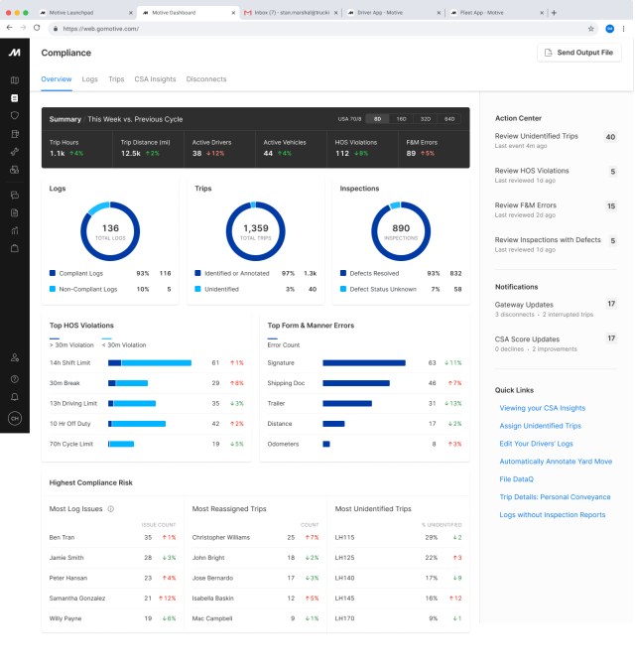Click the 14h Shift Limit violation bar
Viewport: 635px width, 672px height.
pos(150,363)
